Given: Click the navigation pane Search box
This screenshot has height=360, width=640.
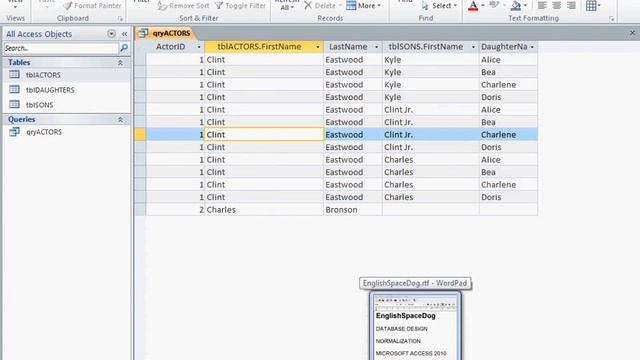Looking at the screenshot, I should [x=61, y=48].
